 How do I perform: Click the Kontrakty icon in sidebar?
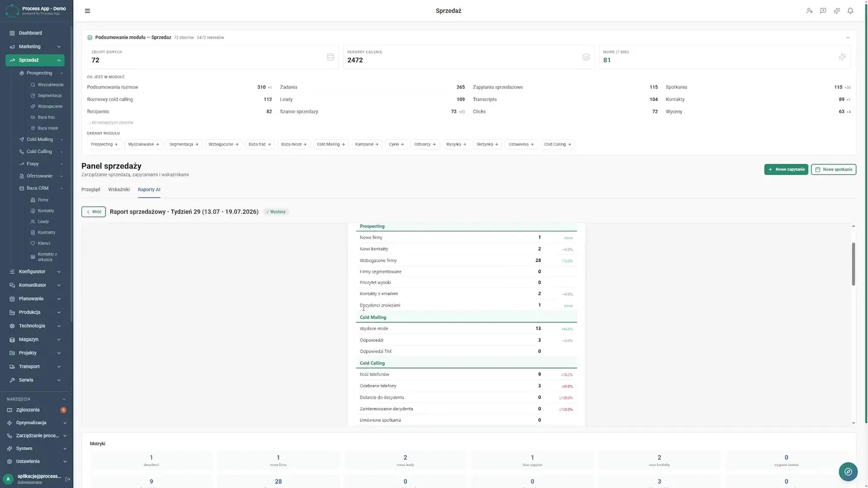tap(33, 233)
